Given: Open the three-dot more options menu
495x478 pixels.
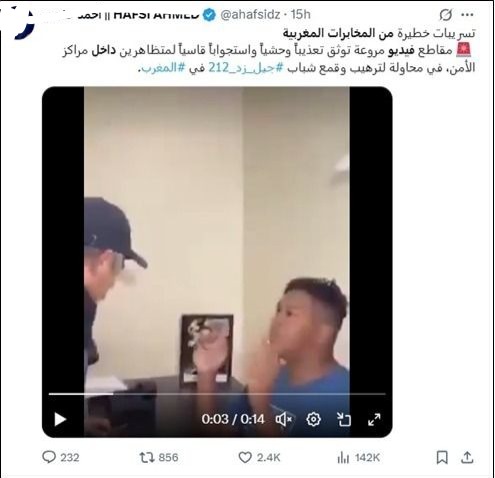Looking at the screenshot, I should pyautogui.click(x=467, y=15).
